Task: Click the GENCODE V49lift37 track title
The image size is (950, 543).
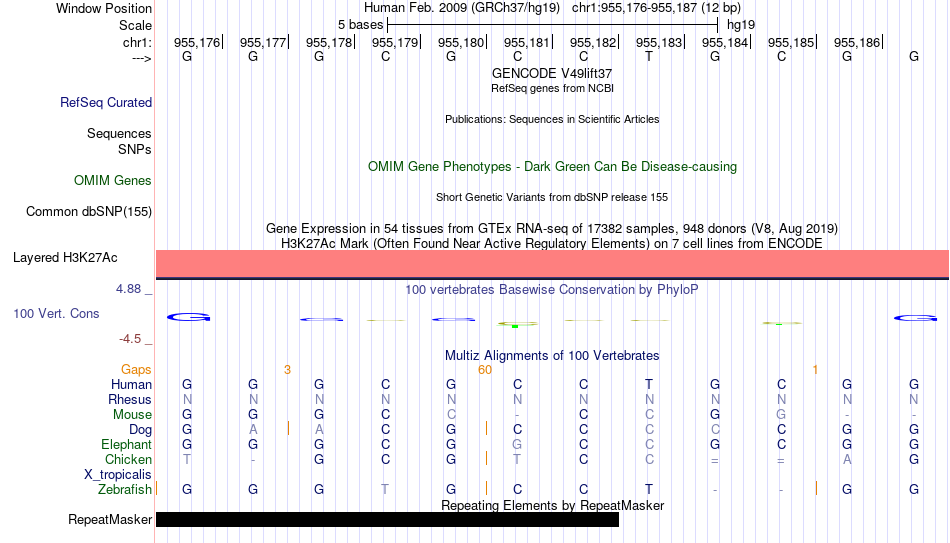Action: click(552, 73)
